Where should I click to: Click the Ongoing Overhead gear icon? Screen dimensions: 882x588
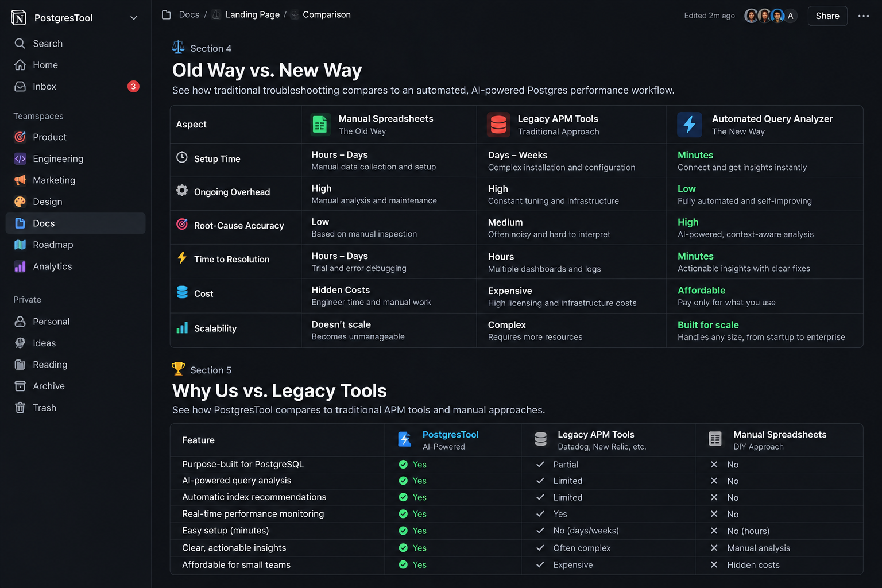(x=182, y=191)
